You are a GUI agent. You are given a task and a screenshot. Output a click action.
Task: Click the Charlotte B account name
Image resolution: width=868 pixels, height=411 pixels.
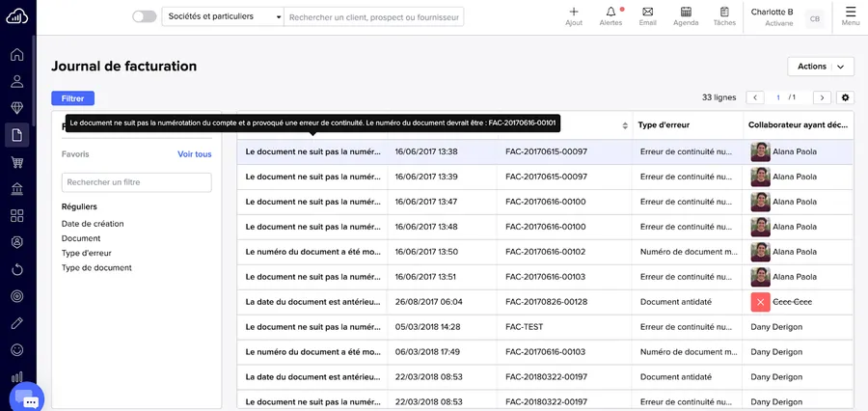[x=772, y=13]
